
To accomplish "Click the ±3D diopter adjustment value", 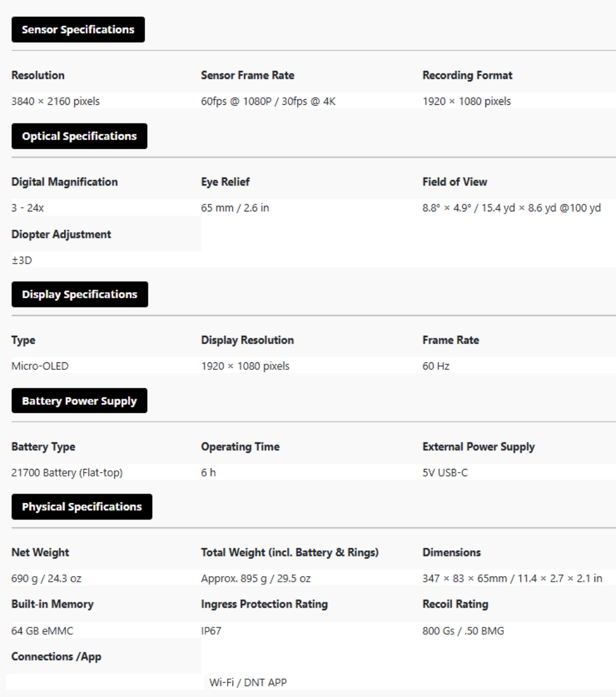I will pyautogui.click(x=22, y=261).
